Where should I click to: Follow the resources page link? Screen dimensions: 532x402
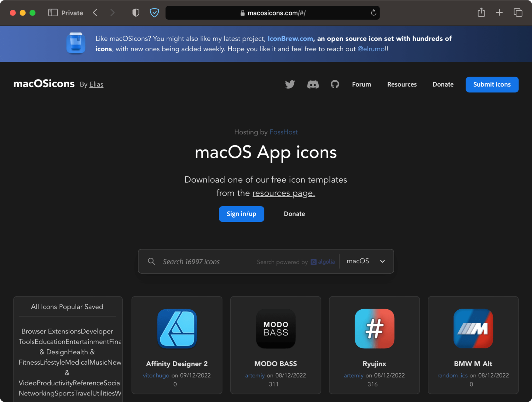coord(284,193)
